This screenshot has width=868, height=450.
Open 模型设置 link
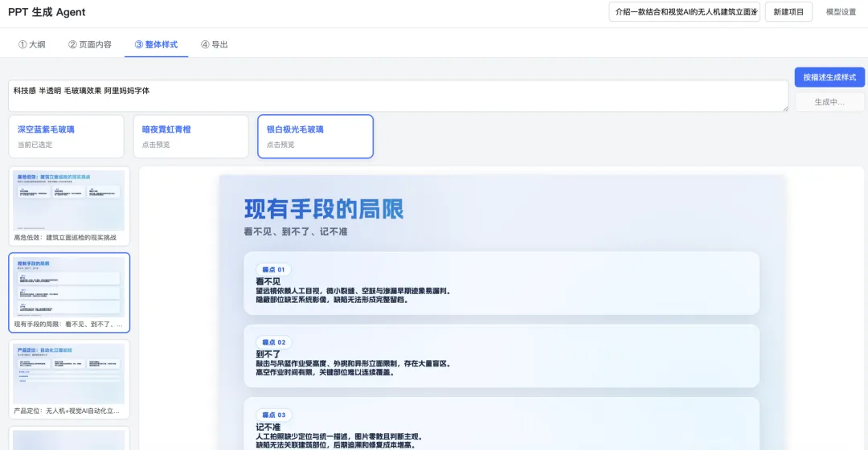click(841, 11)
